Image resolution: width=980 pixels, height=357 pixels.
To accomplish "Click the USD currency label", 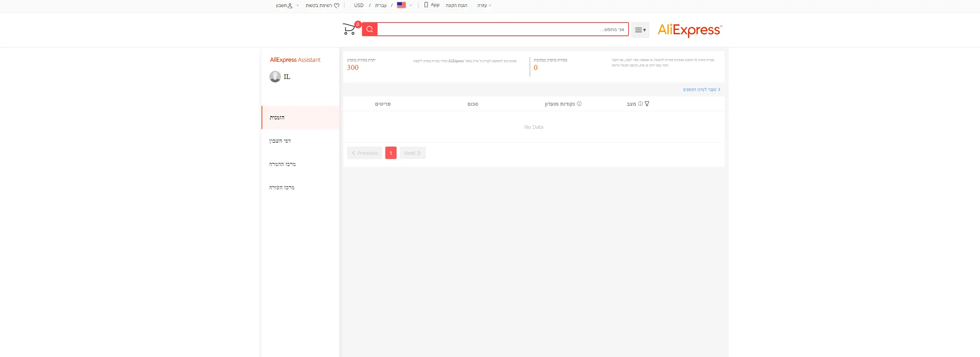I will pos(359,5).
